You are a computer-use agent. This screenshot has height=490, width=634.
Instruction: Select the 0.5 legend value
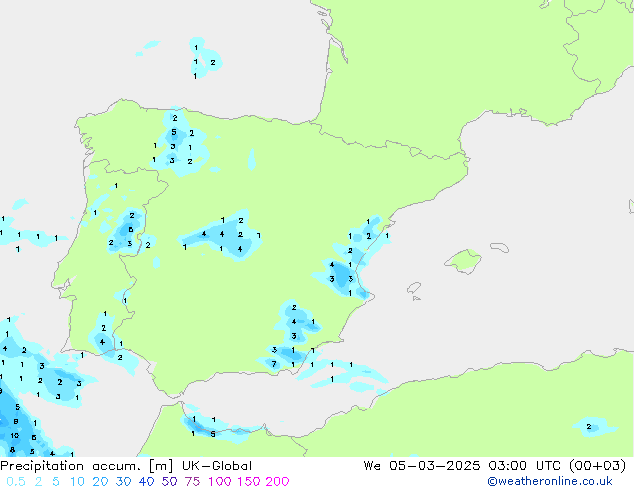click(x=16, y=482)
